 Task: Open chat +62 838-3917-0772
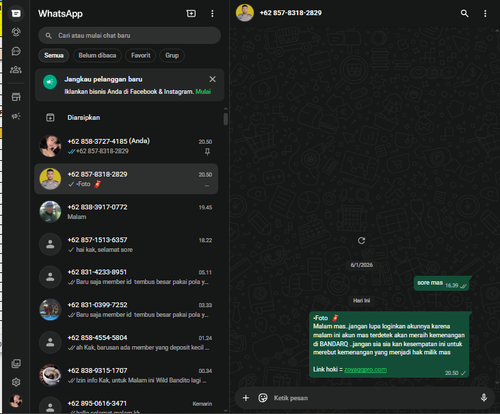pos(126,212)
